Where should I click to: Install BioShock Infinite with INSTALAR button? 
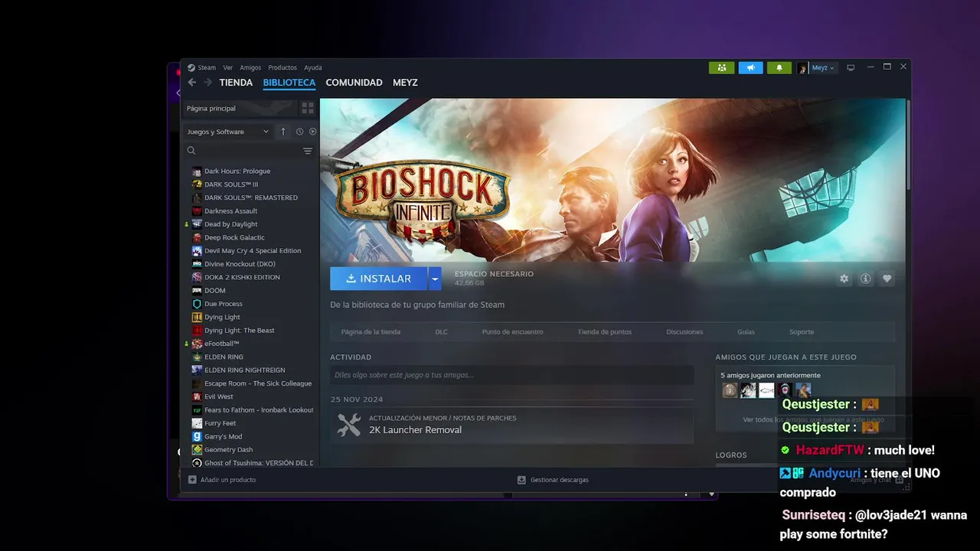[x=378, y=279]
